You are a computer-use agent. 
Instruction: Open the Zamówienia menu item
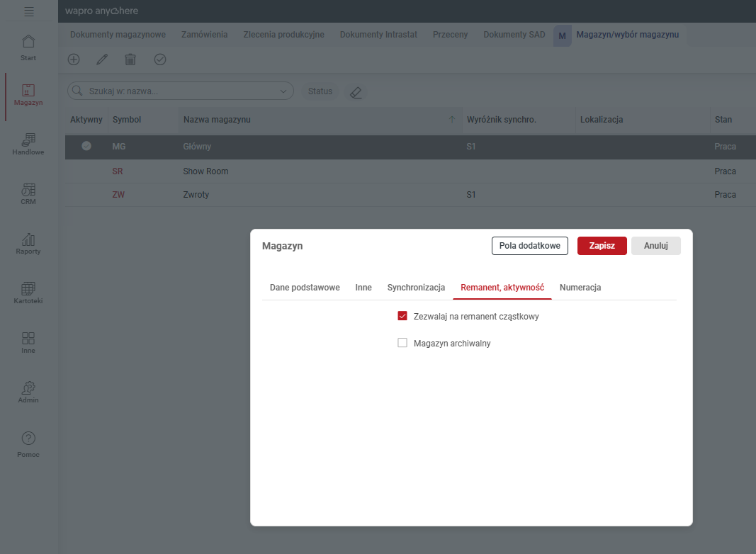click(x=204, y=33)
